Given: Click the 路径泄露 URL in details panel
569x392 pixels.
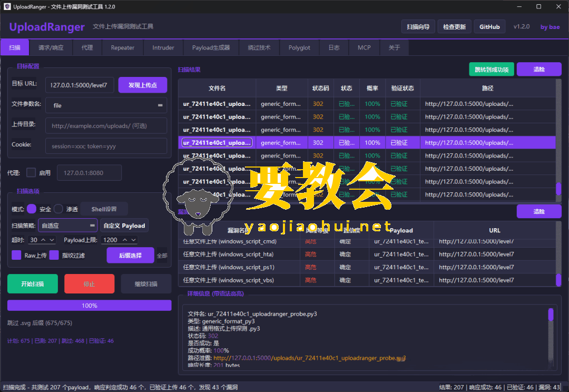Looking at the screenshot, I should tap(310, 358).
